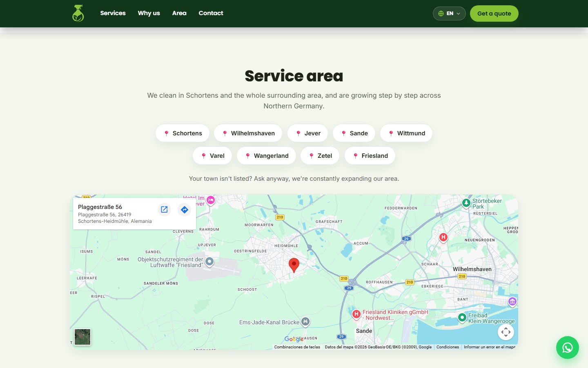Select the Jever location chip

pos(307,133)
